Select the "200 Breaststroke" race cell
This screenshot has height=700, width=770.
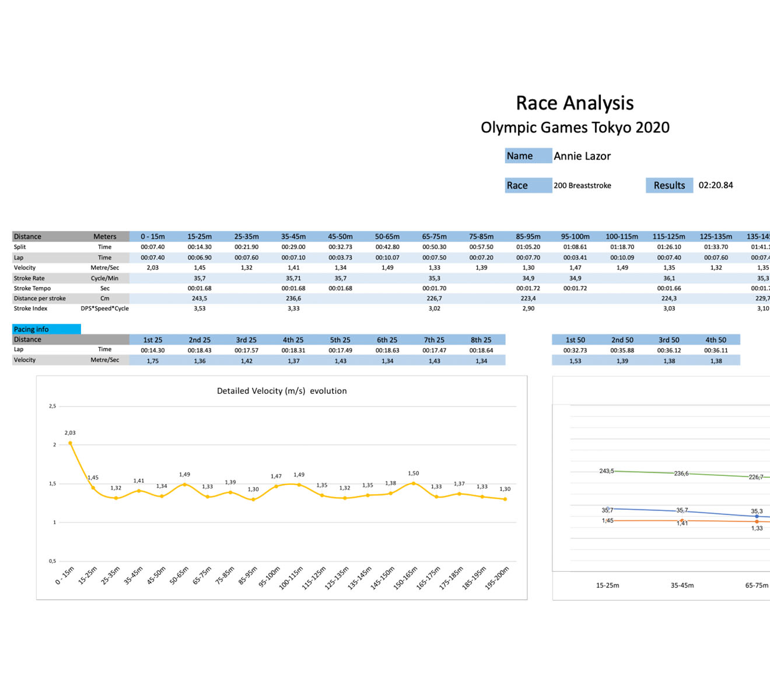pos(582,185)
